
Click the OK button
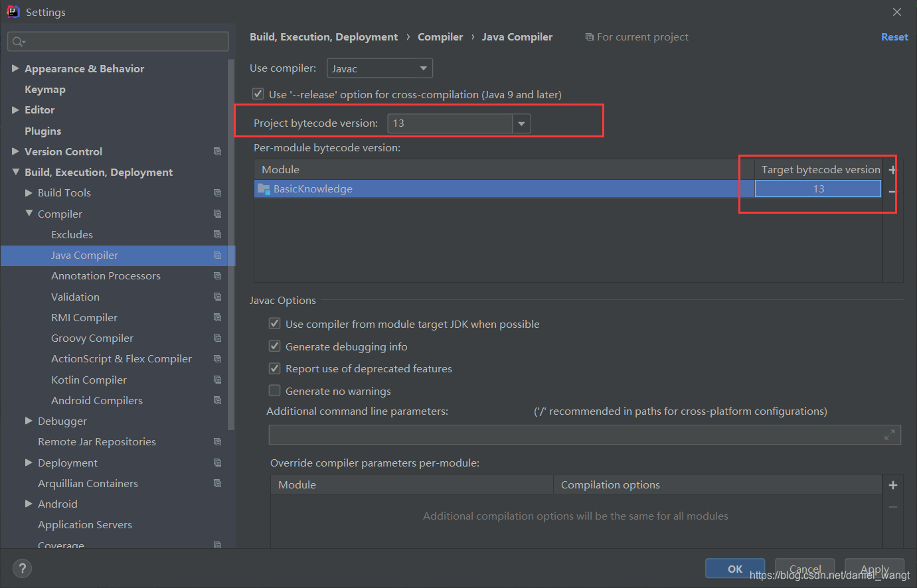coord(735,569)
